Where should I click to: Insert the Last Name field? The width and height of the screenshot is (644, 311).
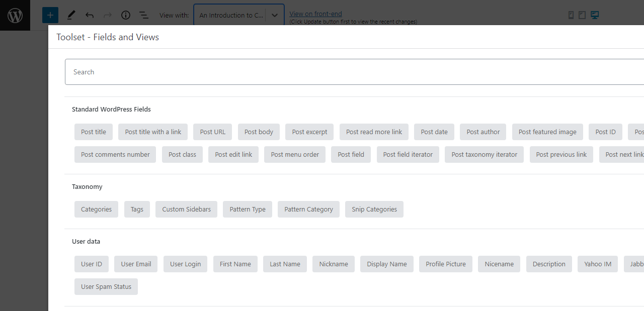285,264
